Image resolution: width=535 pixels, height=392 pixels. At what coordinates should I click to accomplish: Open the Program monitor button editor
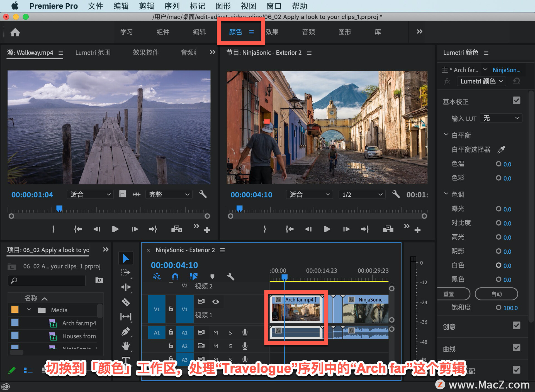tap(417, 230)
